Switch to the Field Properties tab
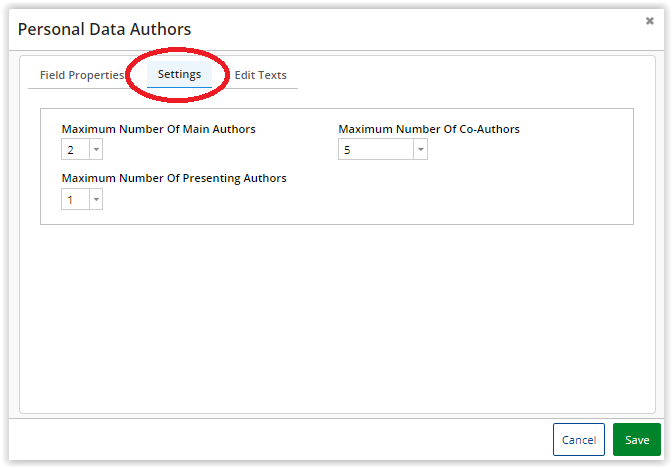The height and width of the screenshot is (468, 672). click(x=81, y=75)
